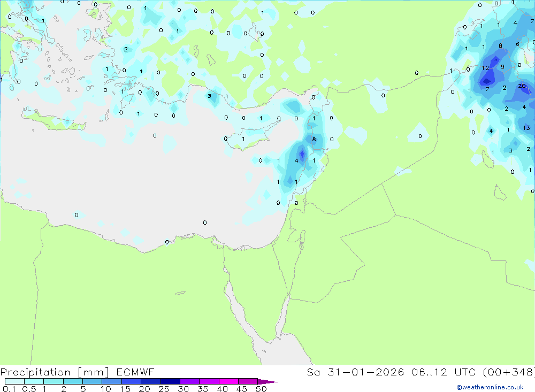
Task: Select legend color segment between 10 and 15
Action: [112, 381]
